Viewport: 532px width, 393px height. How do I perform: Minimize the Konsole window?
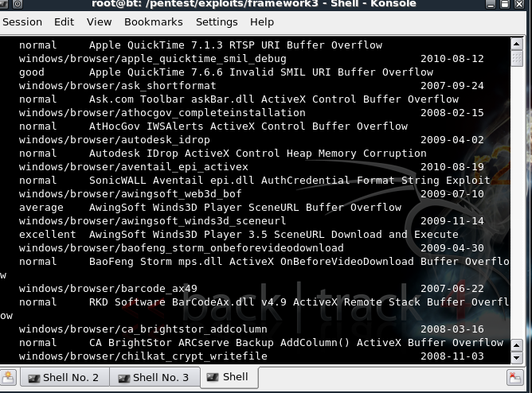(x=491, y=4)
